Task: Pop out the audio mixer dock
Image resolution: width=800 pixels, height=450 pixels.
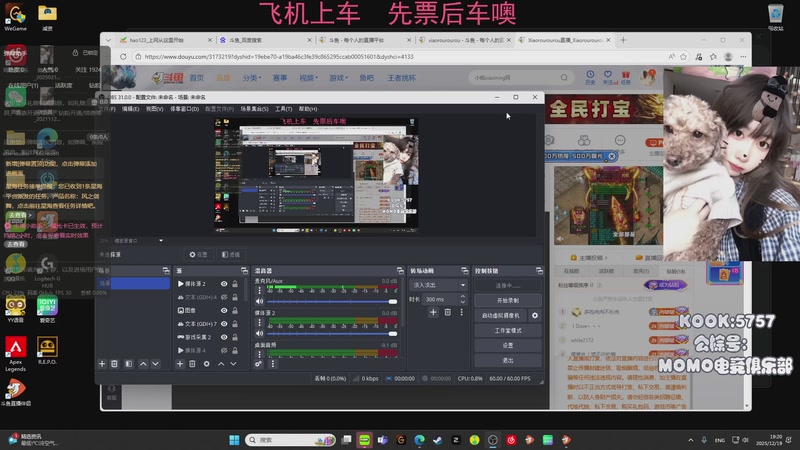Action: click(x=400, y=270)
